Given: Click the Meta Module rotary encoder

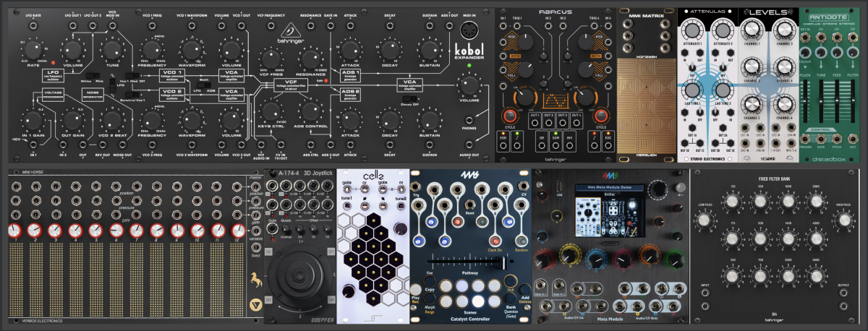Looking at the screenshot, I should click(x=657, y=191).
